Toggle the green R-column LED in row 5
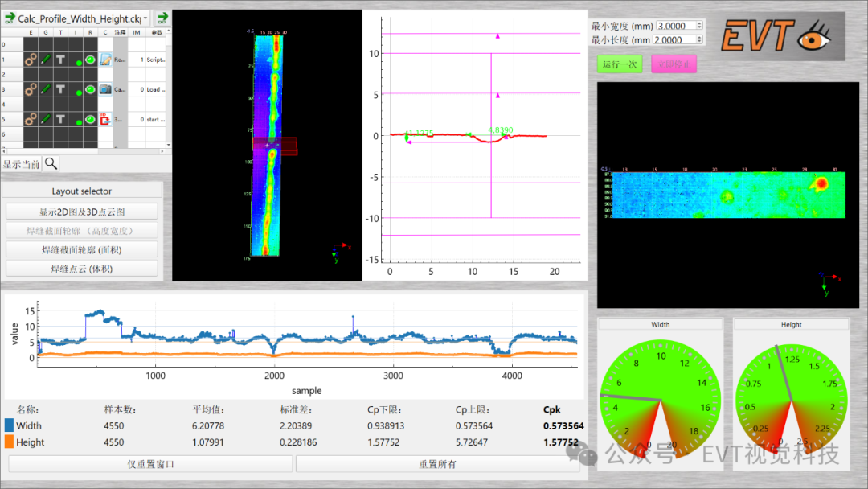868x489 pixels. pyautogui.click(x=90, y=119)
